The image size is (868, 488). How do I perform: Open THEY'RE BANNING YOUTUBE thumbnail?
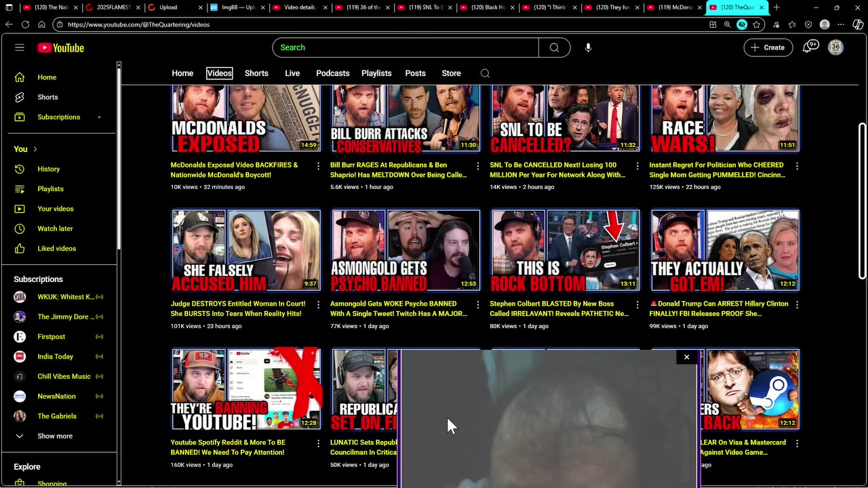245,389
